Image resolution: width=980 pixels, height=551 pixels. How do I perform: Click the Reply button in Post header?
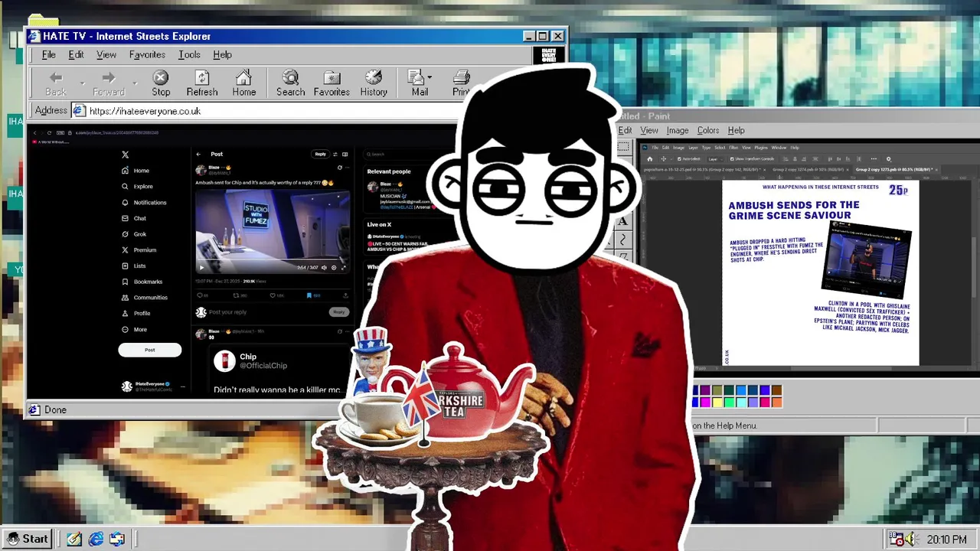pos(321,154)
